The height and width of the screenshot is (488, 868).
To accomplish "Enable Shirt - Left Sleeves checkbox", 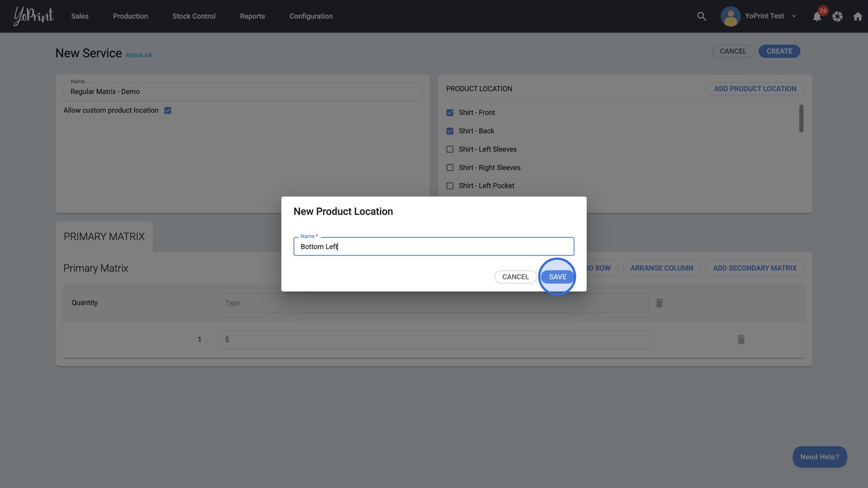I will pos(450,149).
